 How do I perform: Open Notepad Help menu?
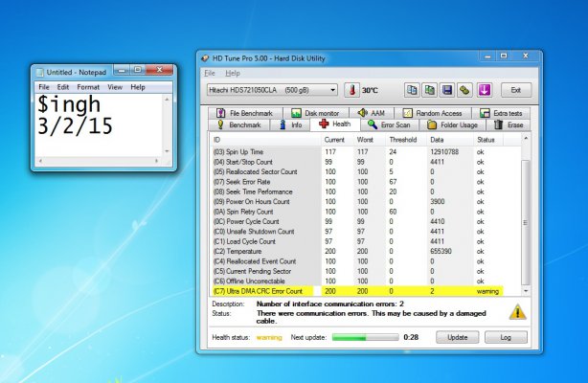click(x=138, y=87)
